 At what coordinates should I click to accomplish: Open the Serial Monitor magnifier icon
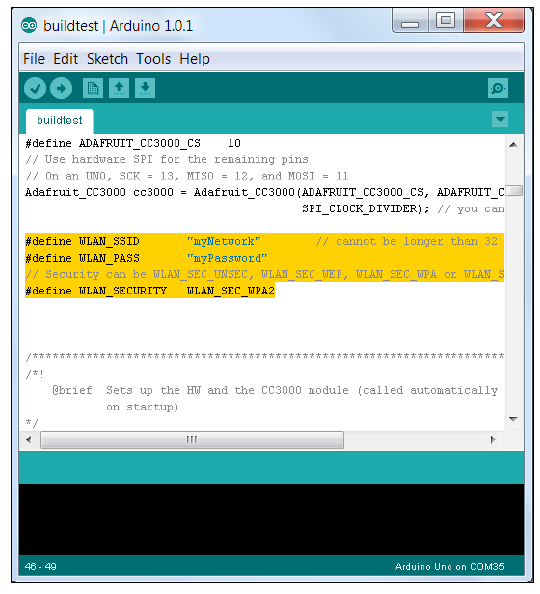[x=498, y=88]
